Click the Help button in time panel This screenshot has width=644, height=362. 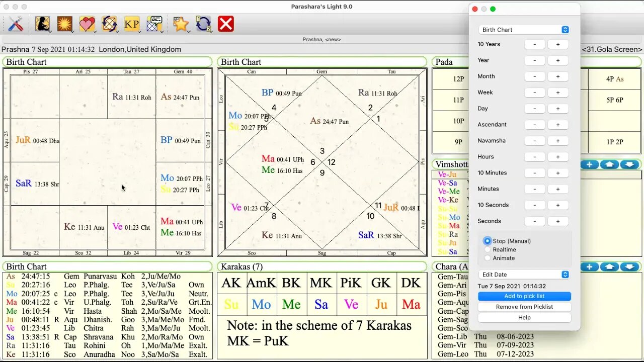tap(524, 317)
